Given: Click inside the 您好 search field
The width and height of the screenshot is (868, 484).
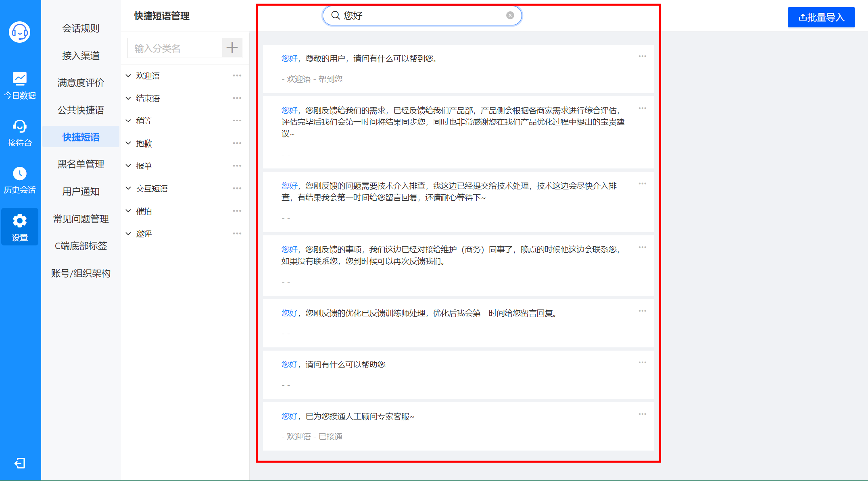Looking at the screenshot, I should [x=422, y=15].
